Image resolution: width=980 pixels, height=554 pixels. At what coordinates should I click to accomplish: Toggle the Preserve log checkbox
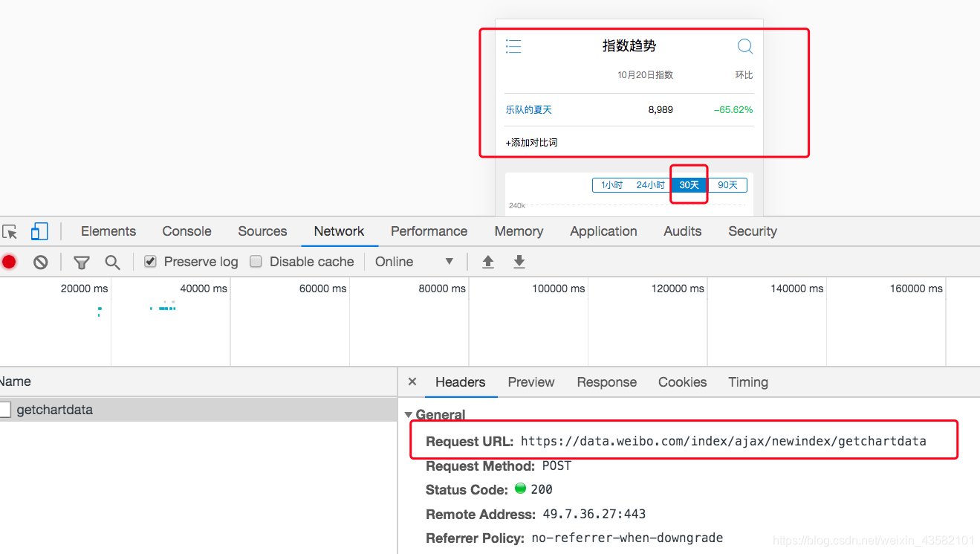[151, 262]
